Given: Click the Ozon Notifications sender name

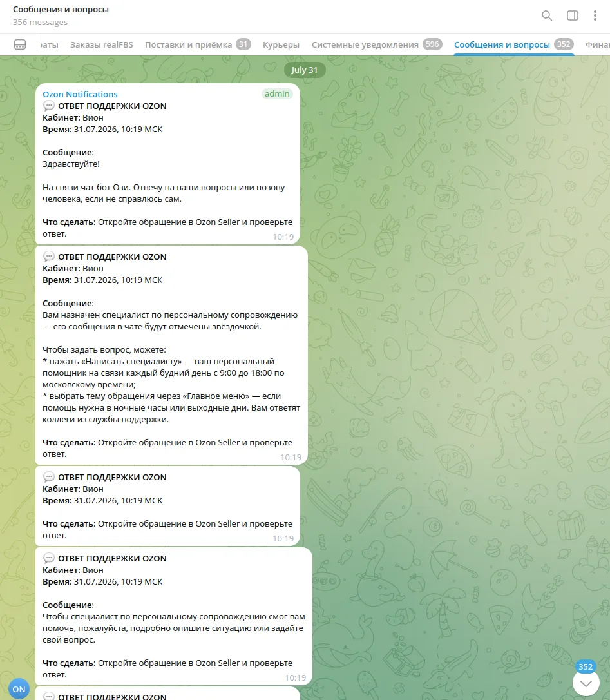Looking at the screenshot, I should 80,94.
